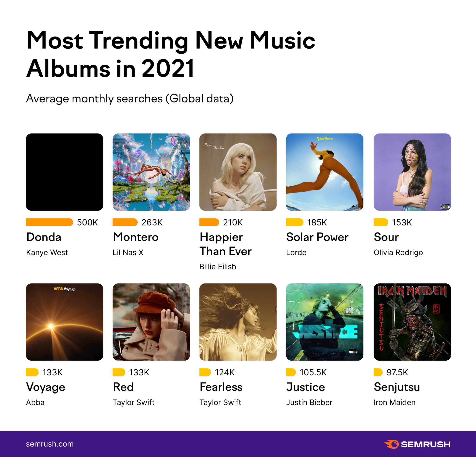Click the Donda black album cover
The width and height of the screenshot is (476, 457).
click(64, 172)
